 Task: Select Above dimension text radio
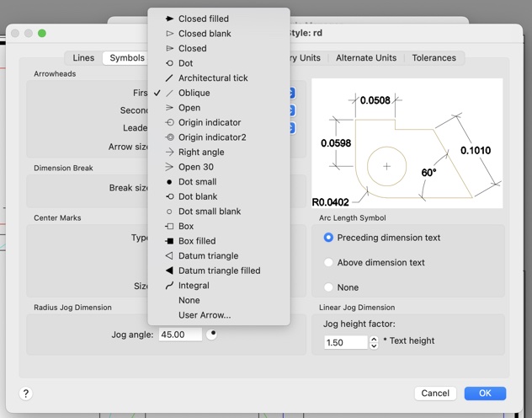tap(328, 262)
